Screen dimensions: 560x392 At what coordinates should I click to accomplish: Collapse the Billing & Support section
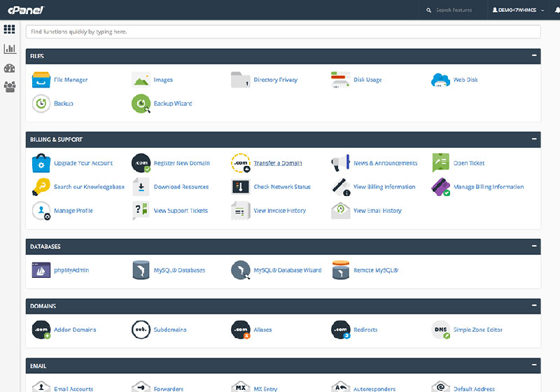click(534, 139)
